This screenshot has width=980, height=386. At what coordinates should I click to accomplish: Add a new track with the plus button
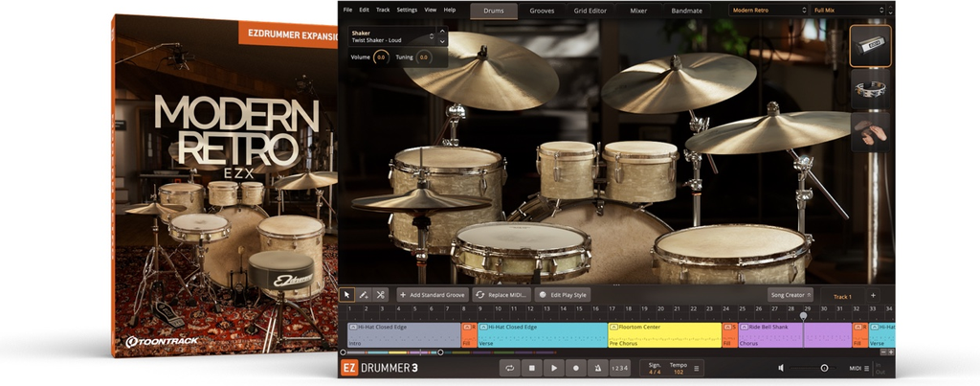click(873, 296)
